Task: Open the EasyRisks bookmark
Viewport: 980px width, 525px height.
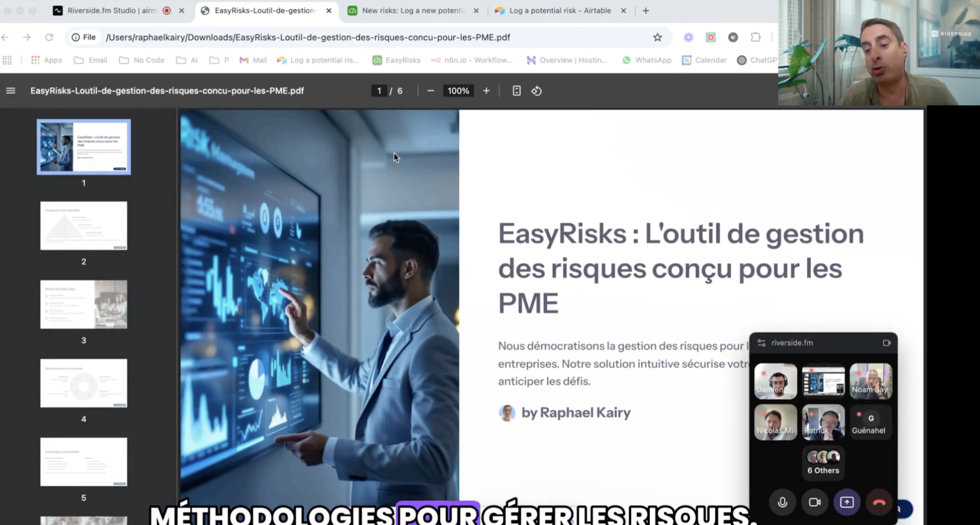Action: [x=396, y=60]
